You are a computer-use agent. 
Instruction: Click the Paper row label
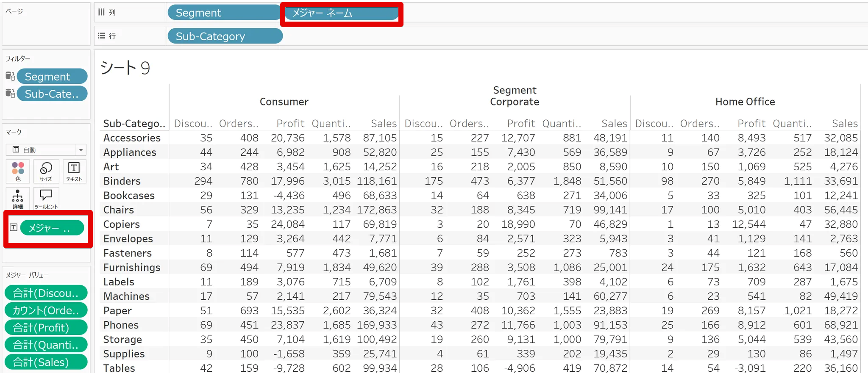117,311
